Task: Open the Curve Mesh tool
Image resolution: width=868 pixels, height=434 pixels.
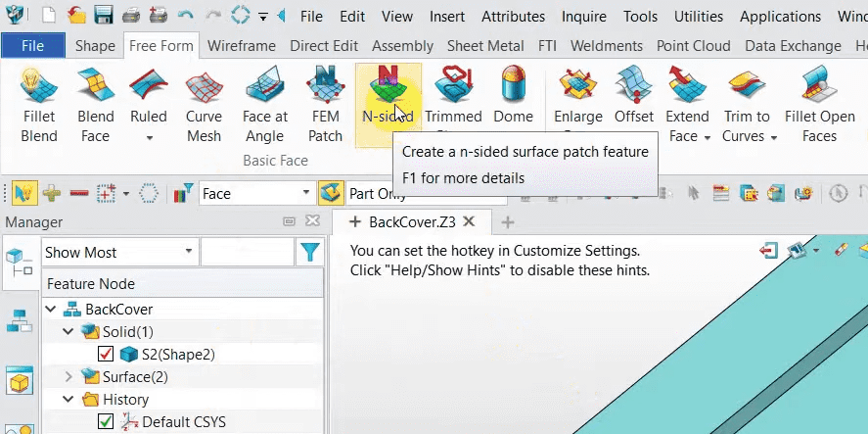Action: pyautogui.click(x=204, y=105)
